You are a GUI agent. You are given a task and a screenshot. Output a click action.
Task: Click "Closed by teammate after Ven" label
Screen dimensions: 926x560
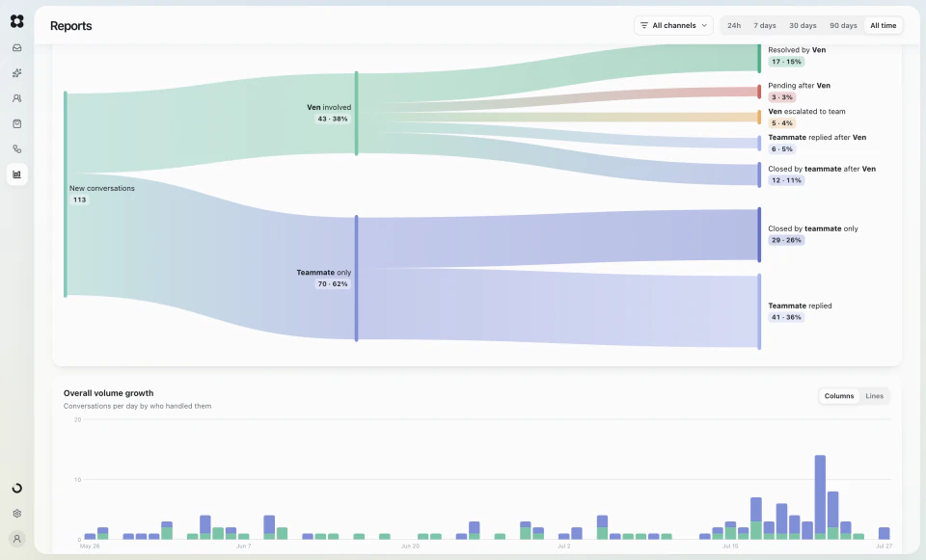point(822,169)
